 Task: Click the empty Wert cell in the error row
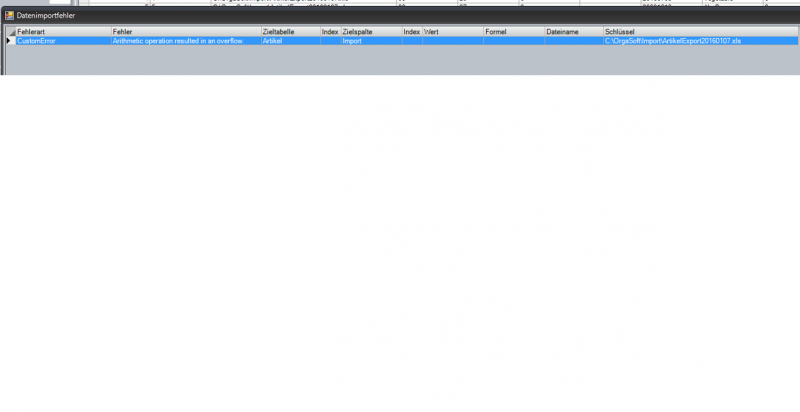pos(452,41)
